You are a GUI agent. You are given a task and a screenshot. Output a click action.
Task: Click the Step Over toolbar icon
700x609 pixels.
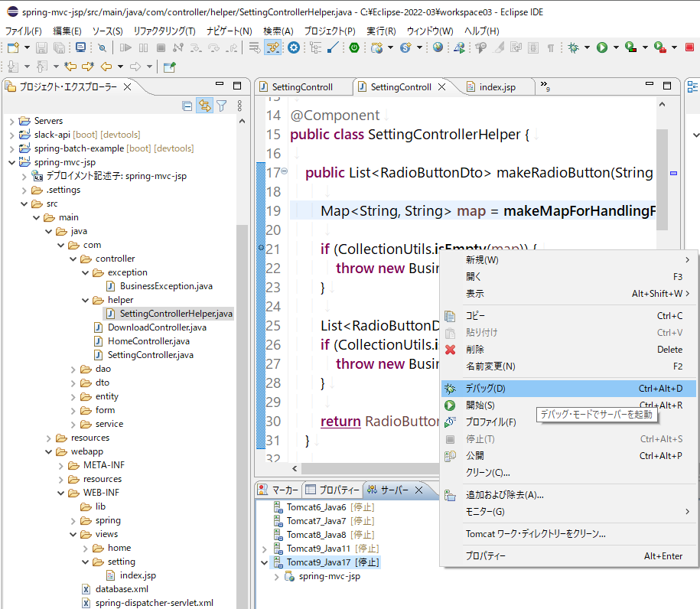213,47
